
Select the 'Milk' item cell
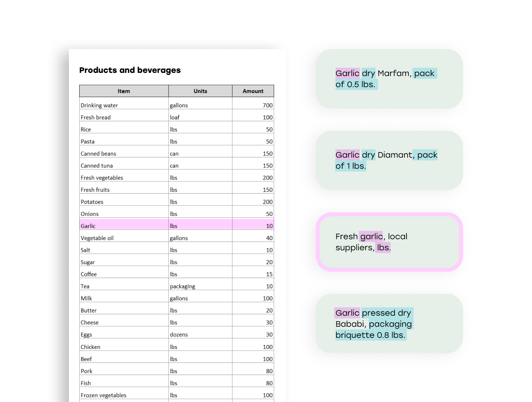124,297
